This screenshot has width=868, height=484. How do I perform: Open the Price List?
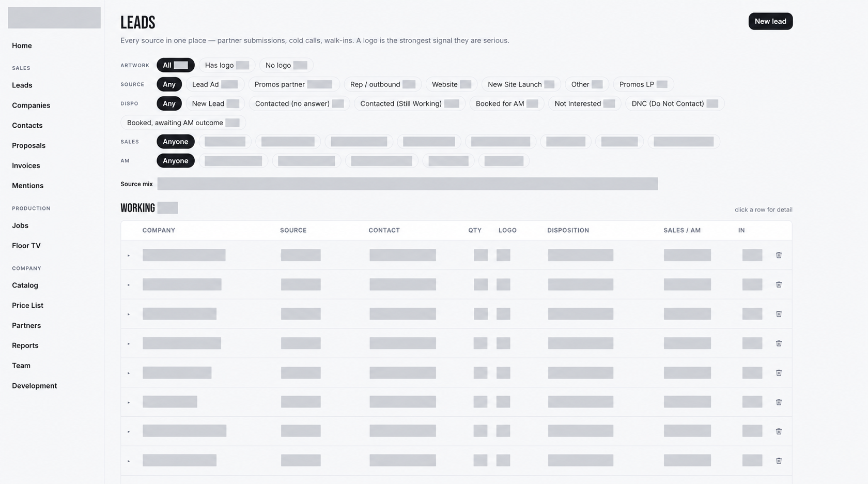point(28,306)
